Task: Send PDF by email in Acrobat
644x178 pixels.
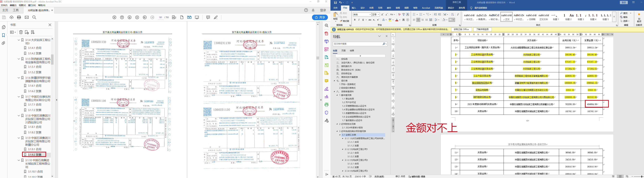Action: coord(27,17)
